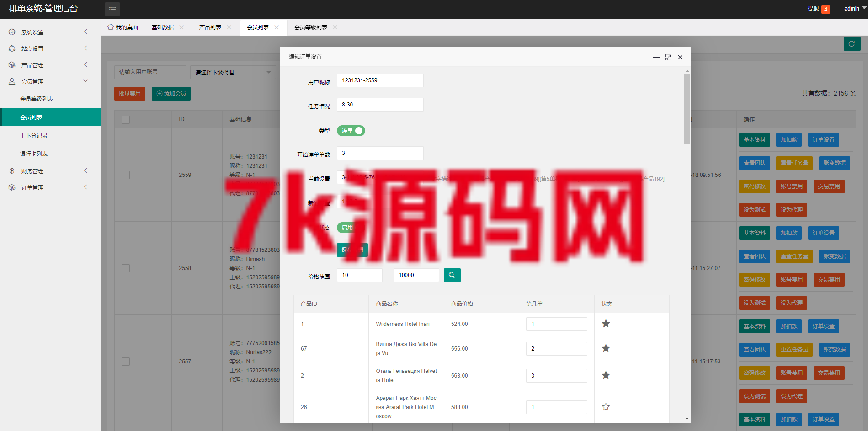Click the 批量禁用 button
The height and width of the screenshot is (431, 868).
tap(130, 94)
